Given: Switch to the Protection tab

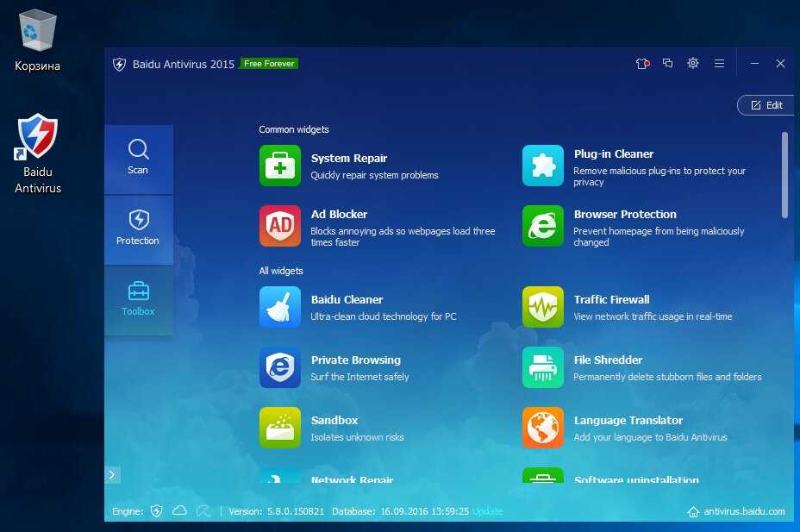Looking at the screenshot, I should [x=138, y=228].
